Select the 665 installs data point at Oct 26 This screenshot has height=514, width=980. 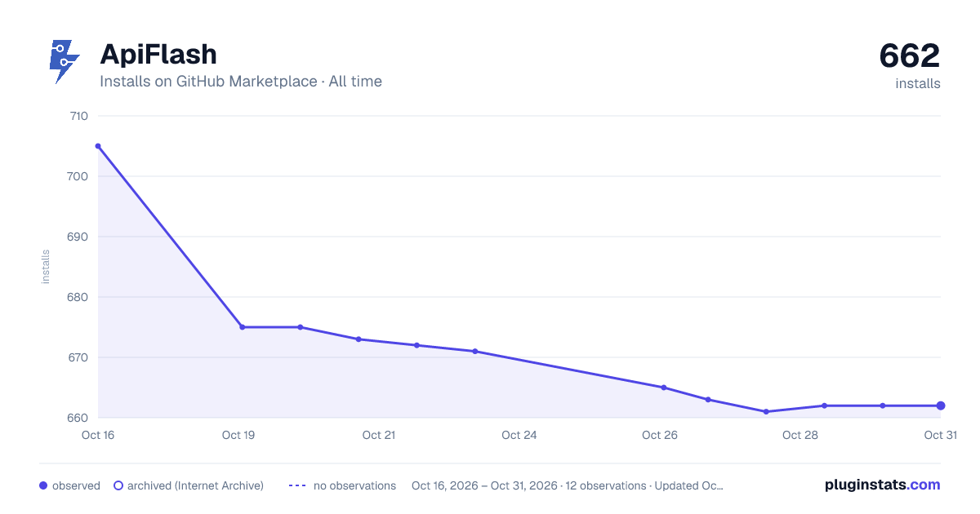click(x=664, y=388)
